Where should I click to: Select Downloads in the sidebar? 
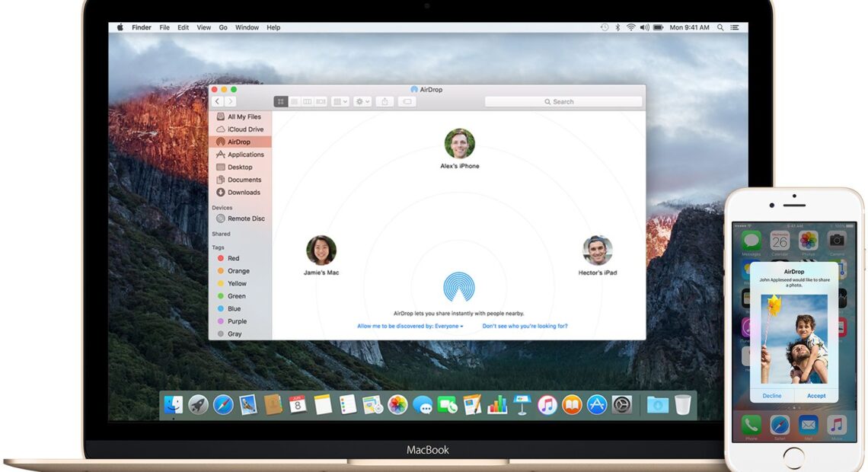[x=241, y=193]
